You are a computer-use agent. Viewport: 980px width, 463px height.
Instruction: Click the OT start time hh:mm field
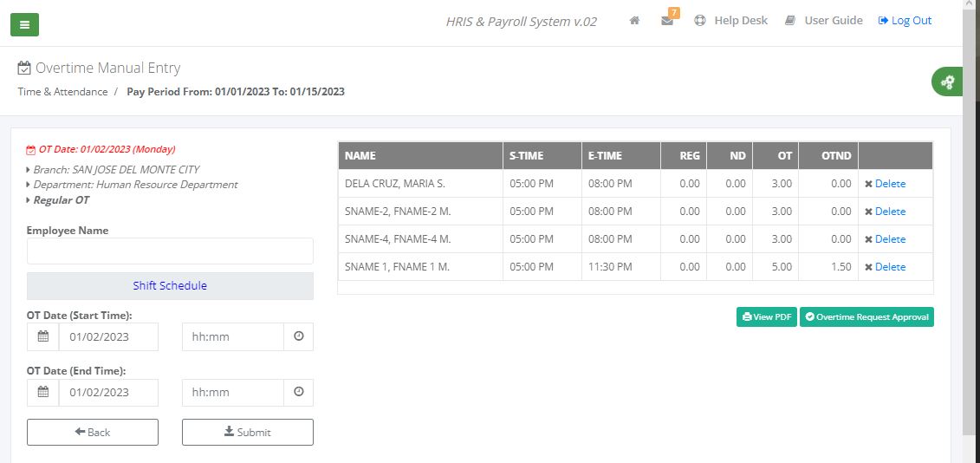[233, 336]
